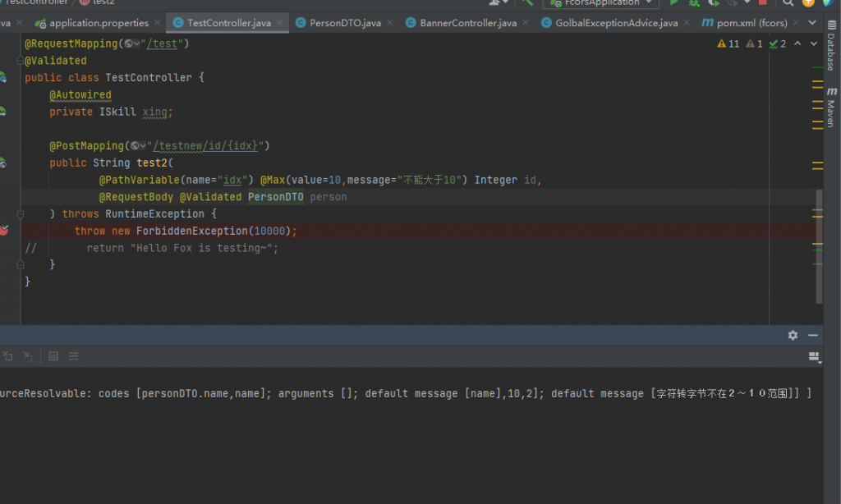The height and width of the screenshot is (504, 841).
Task: Switch to PersonDTO.java tab
Action: pos(339,23)
